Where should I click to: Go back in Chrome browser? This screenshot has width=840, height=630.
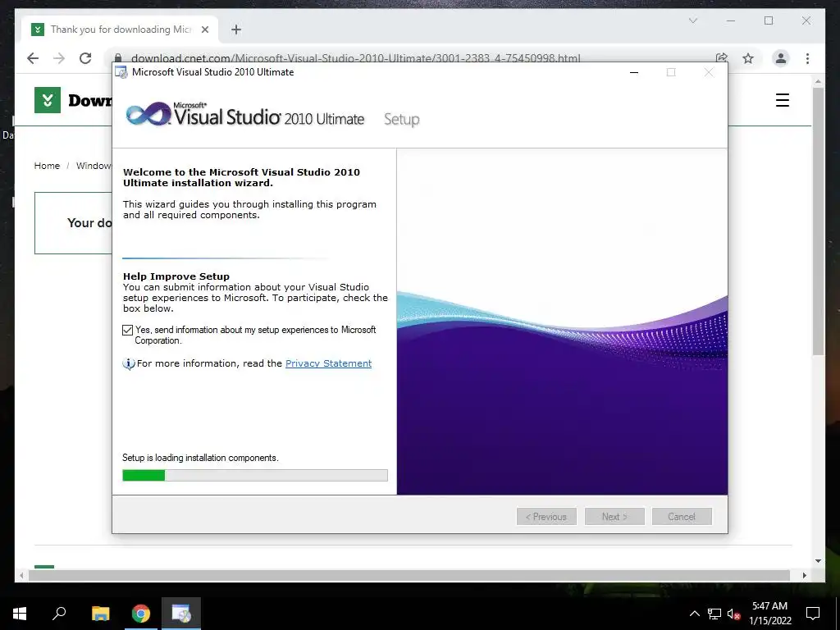tap(33, 58)
